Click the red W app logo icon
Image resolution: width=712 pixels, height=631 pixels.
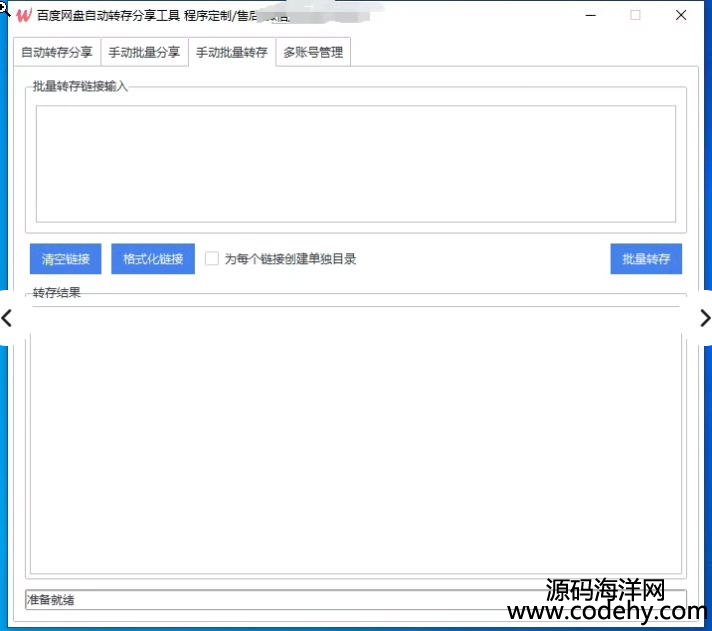(x=24, y=16)
